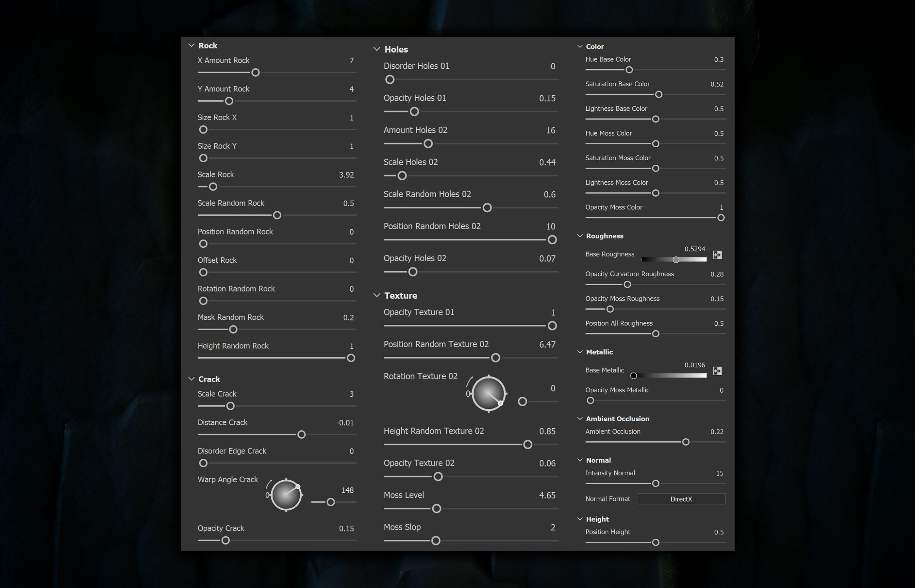Image resolution: width=915 pixels, height=588 pixels.
Task: Collapse the Crack parameter group
Action: 191,379
